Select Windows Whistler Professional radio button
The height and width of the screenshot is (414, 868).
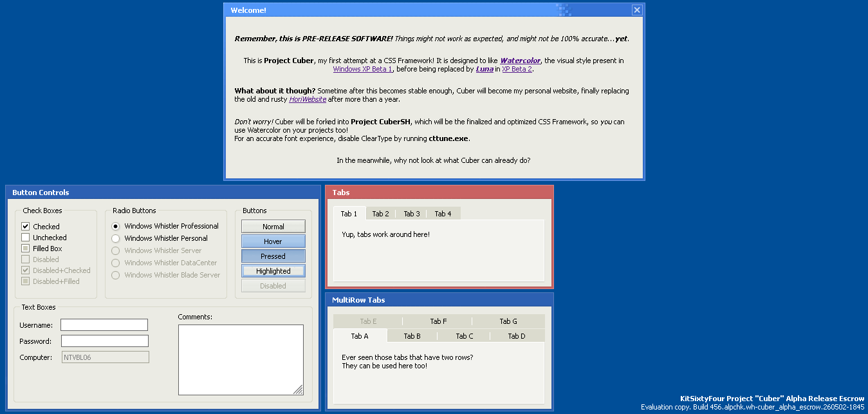tap(116, 226)
